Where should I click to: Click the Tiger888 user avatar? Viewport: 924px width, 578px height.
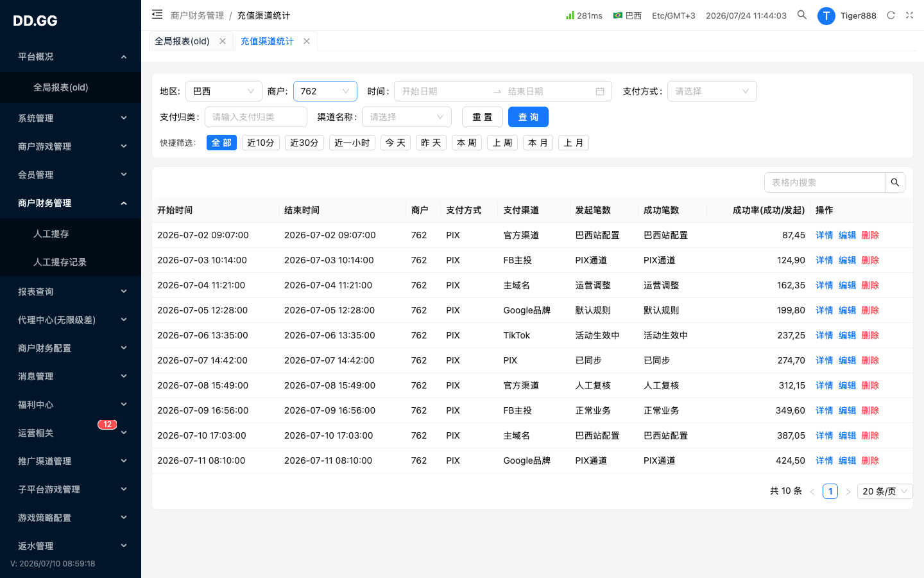[x=826, y=15]
